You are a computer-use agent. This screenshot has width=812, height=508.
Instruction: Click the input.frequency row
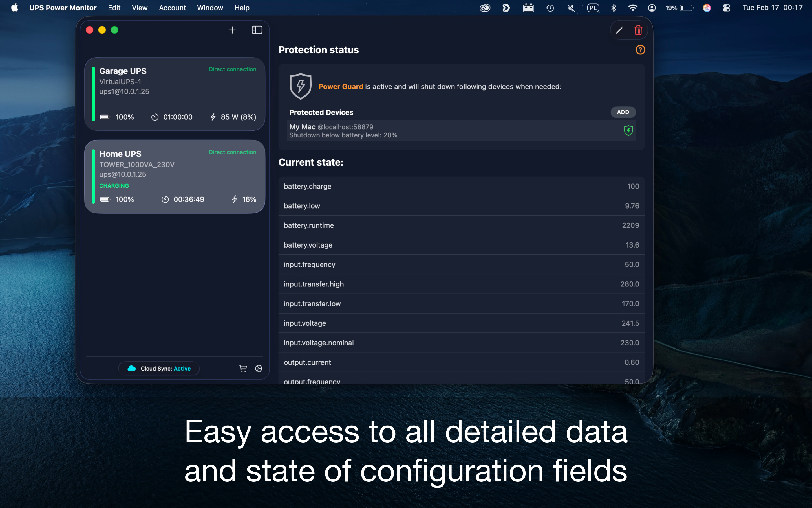tap(461, 264)
